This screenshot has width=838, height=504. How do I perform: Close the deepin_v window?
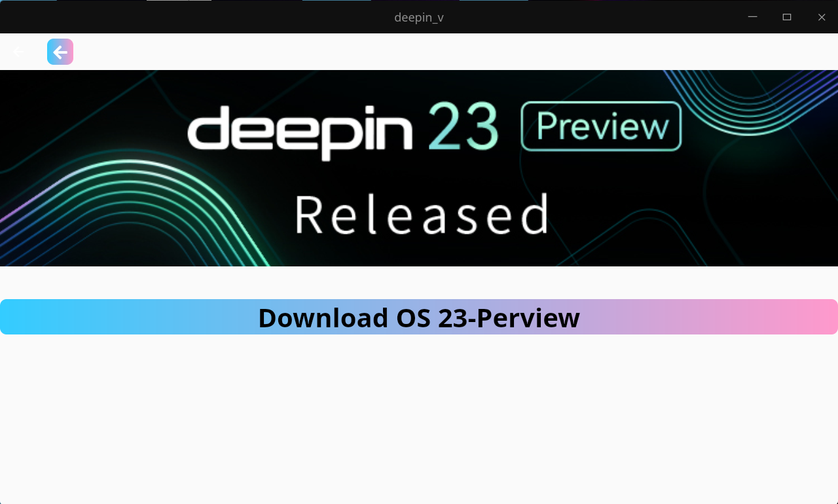click(822, 17)
